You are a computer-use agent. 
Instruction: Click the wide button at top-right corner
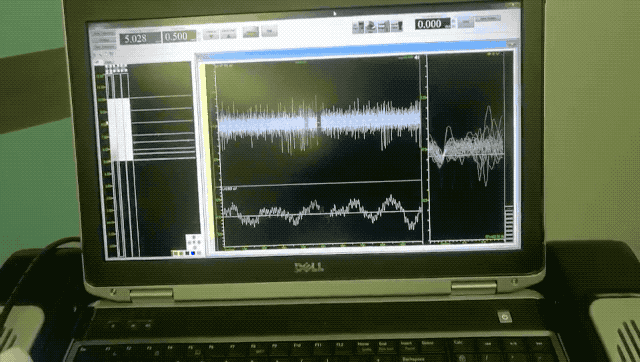coord(488,19)
